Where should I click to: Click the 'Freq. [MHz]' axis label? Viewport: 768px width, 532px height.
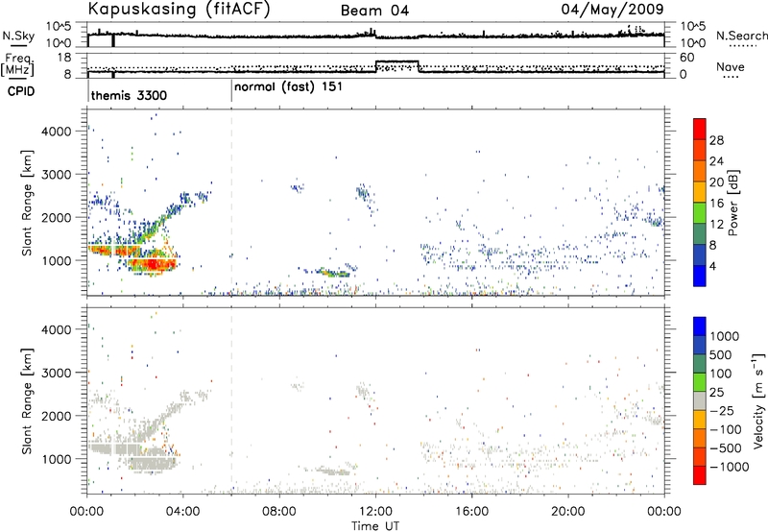[17, 65]
